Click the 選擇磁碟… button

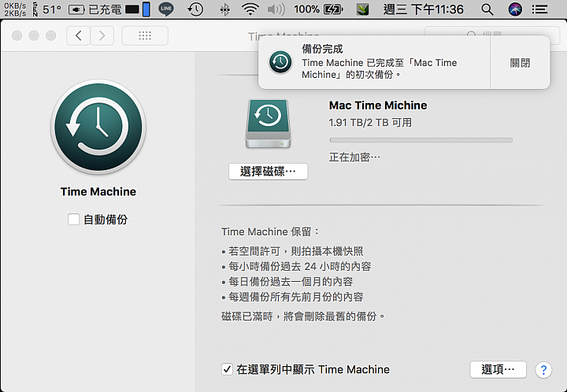tap(268, 172)
